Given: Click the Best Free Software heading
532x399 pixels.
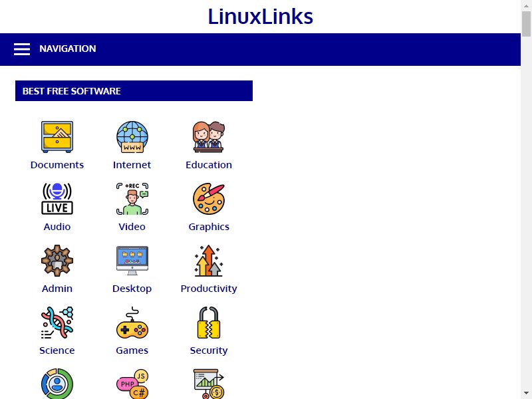Looking at the screenshot, I should coord(72,91).
